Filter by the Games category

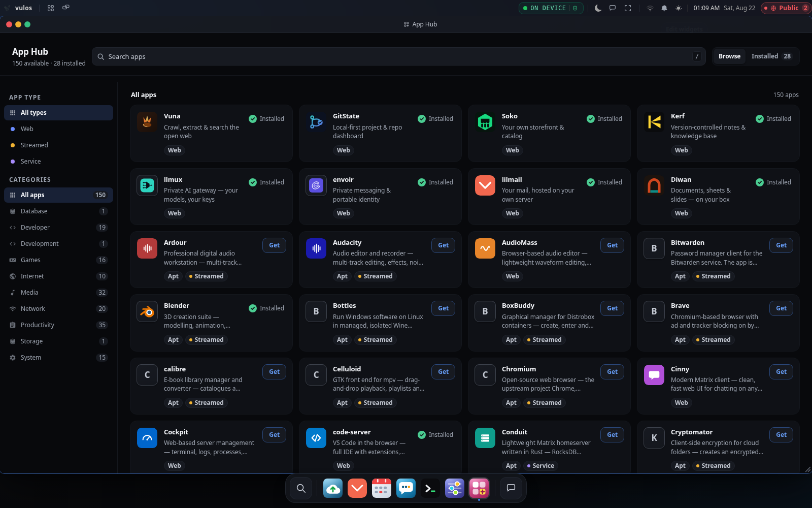[x=58, y=260]
